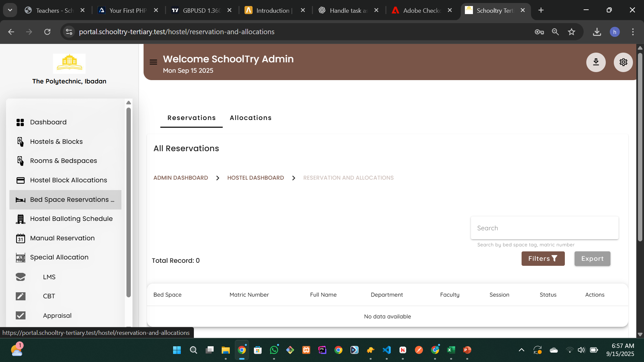The width and height of the screenshot is (644, 362).
Task: Open VS Code from taskbar
Action: [387, 350]
